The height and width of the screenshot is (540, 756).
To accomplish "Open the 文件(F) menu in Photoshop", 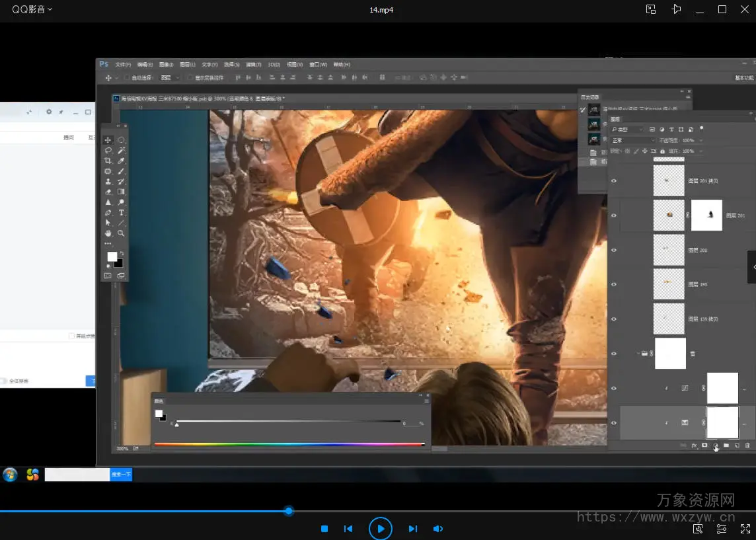I will [123, 65].
